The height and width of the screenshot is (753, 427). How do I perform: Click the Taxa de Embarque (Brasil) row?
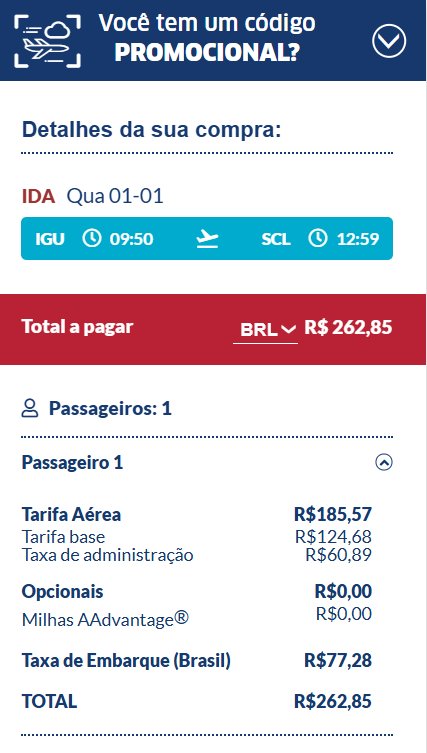coord(197,661)
